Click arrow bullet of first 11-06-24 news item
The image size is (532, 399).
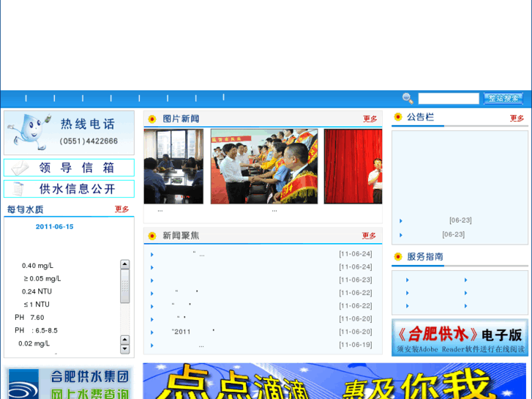[152, 254]
